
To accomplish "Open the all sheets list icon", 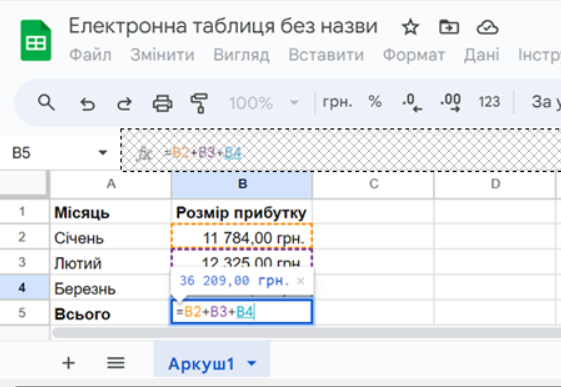I will [x=116, y=363].
